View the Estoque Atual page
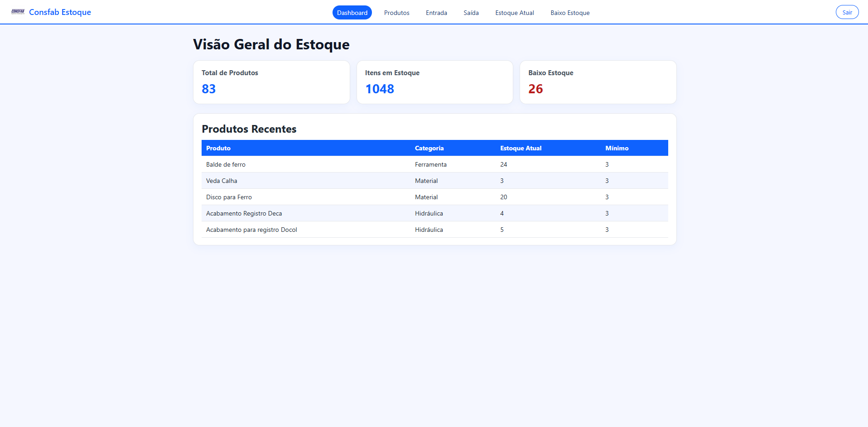 [x=514, y=12]
